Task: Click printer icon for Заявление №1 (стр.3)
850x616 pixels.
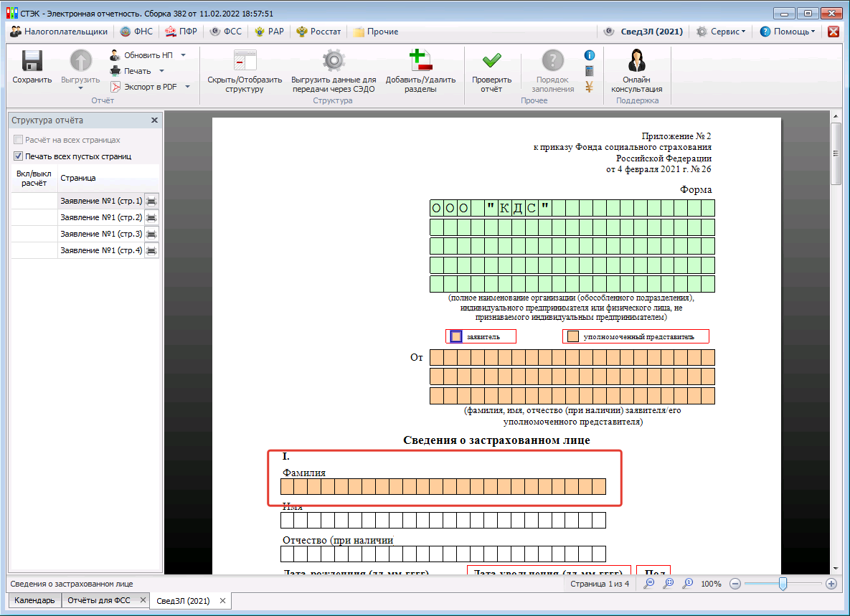Action: point(151,234)
